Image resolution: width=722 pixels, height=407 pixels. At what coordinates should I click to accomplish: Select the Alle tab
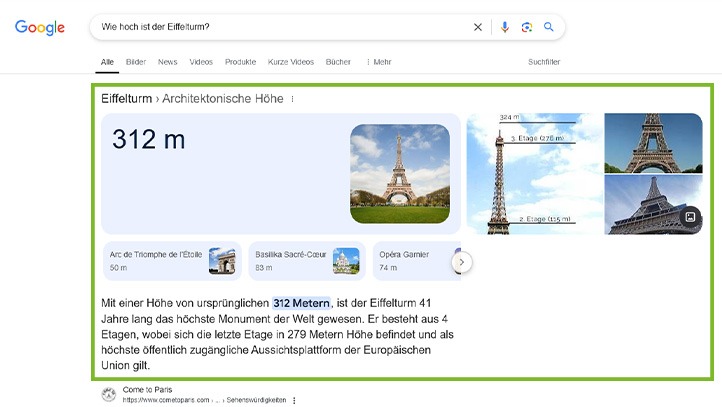[x=107, y=62]
